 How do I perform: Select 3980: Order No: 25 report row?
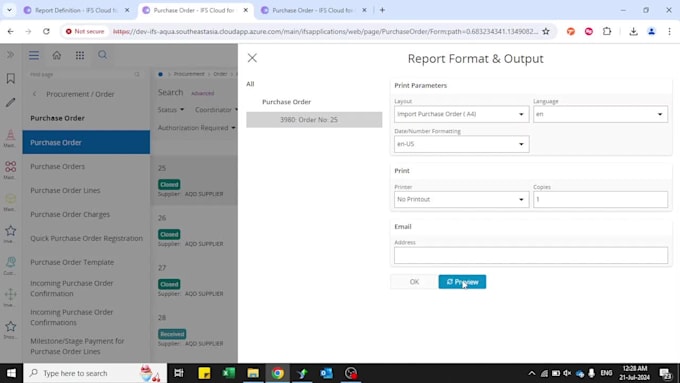314,120
